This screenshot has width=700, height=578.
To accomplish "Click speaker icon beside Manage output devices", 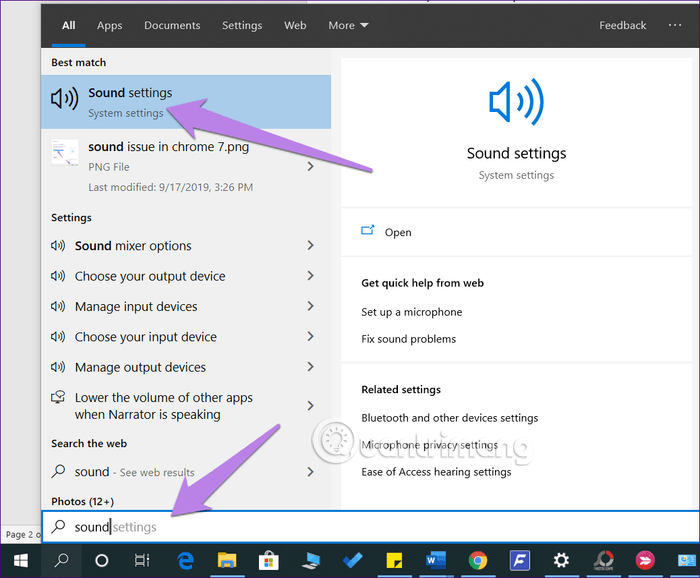I will 58,367.
